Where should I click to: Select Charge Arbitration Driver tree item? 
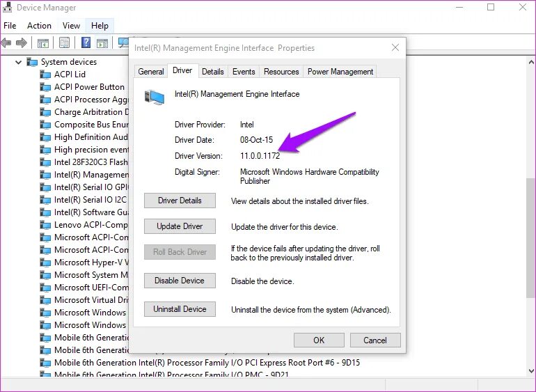(x=91, y=112)
